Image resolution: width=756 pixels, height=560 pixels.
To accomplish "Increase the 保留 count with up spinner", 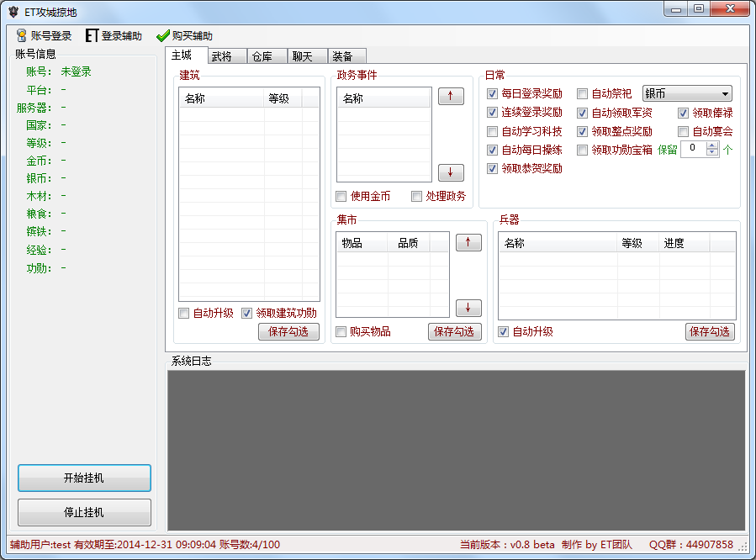I will pos(712,145).
